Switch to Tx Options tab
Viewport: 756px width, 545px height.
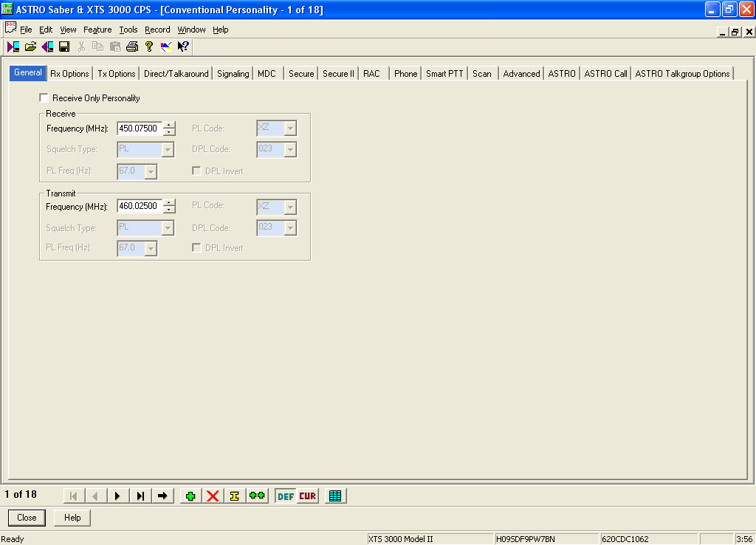pyautogui.click(x=116, y=74)
